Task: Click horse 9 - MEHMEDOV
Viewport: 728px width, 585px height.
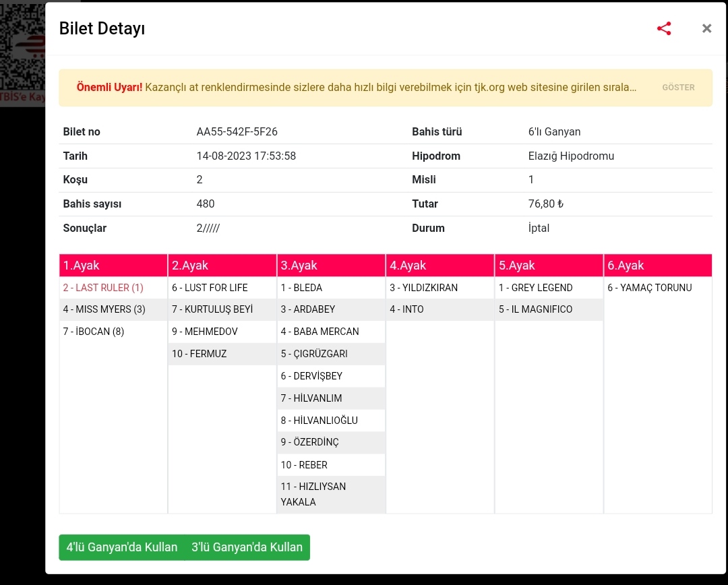Action: tap(204, 332)
